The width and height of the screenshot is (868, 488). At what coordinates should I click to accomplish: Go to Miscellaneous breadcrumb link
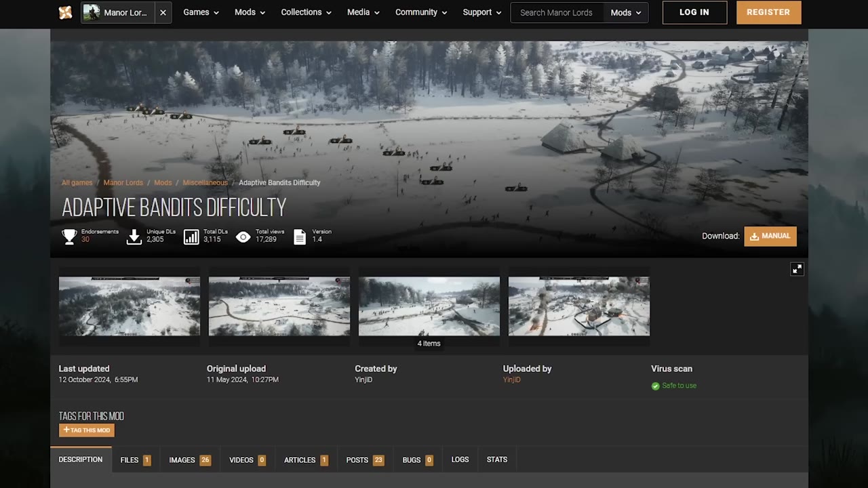(x=205, y=183)
